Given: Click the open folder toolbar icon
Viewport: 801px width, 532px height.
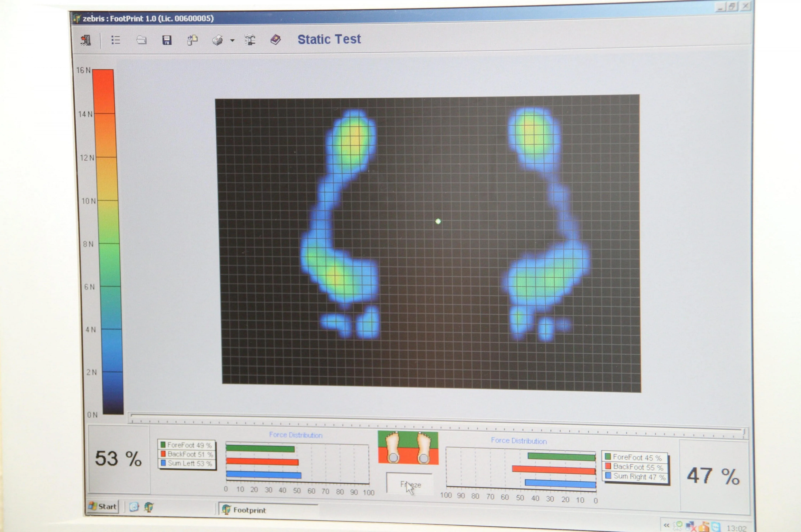Looking at the screenshot, I should point(141,40).
